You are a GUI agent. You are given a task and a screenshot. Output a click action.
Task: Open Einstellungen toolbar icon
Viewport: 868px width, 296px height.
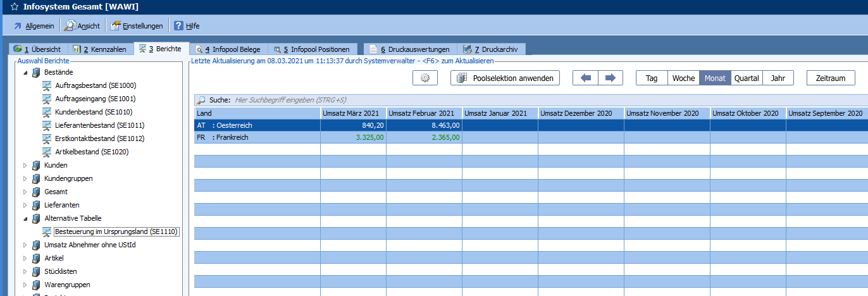115,26
